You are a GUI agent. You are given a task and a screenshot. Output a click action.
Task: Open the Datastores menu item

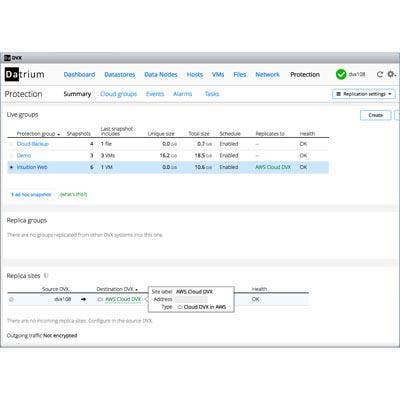tap(120, 75)
